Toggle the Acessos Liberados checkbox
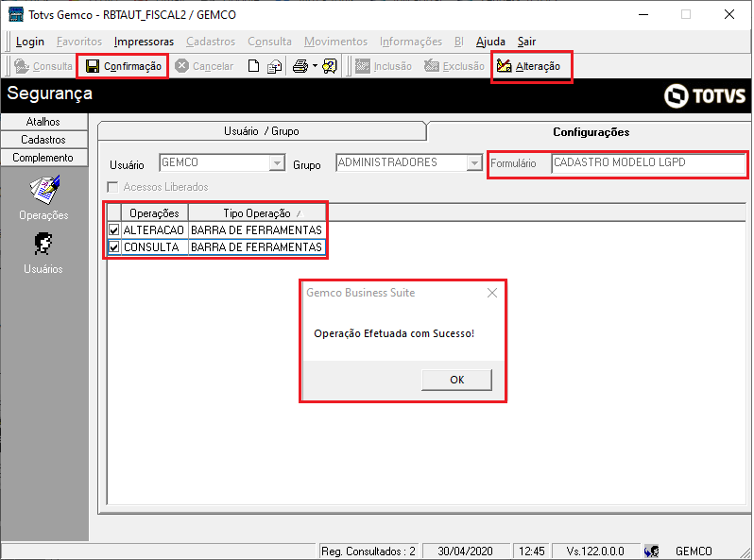 [113, 187]
